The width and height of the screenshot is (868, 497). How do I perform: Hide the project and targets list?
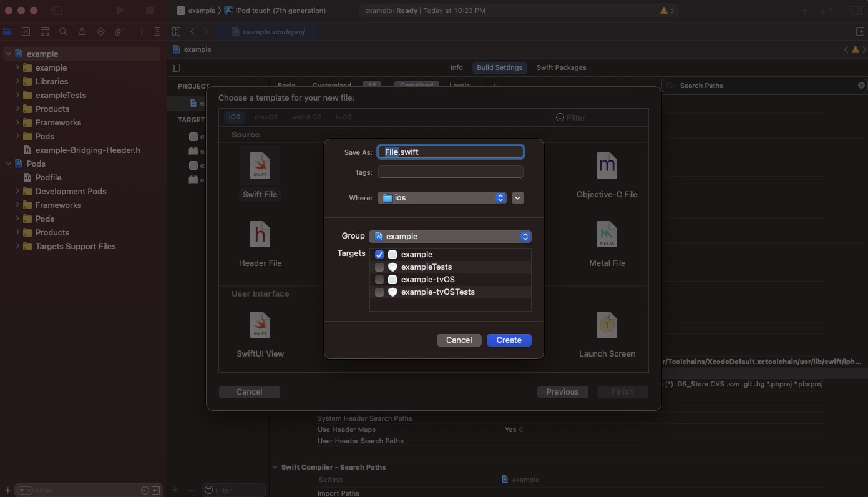[175, 67]
